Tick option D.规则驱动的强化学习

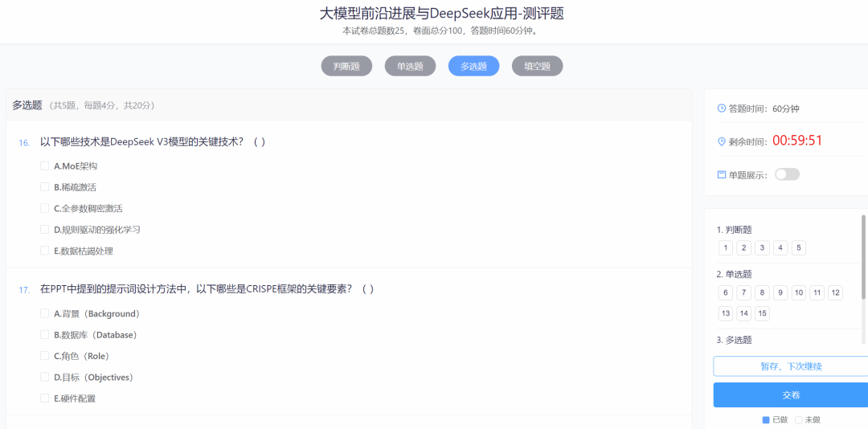coord(45,229)
